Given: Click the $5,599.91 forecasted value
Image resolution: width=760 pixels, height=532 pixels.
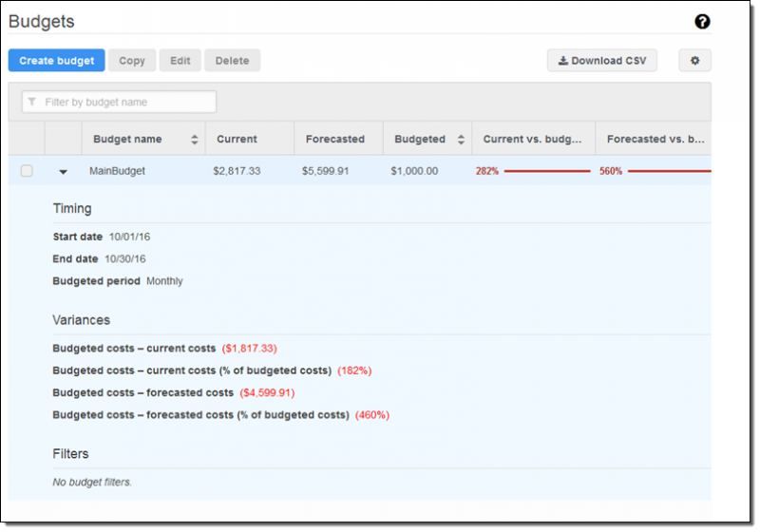Looking at the screenshot, I should (x=325, y=171).
